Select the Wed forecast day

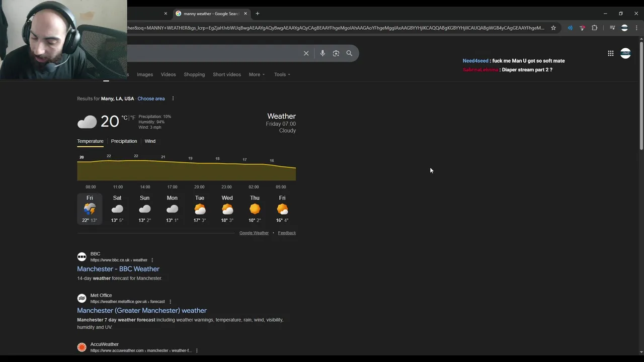[227, 209]
